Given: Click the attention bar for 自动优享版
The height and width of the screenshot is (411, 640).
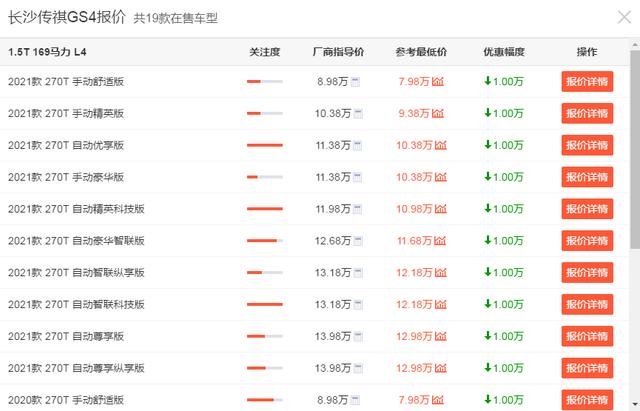Looking at the screenshot, I should [265, 145].
